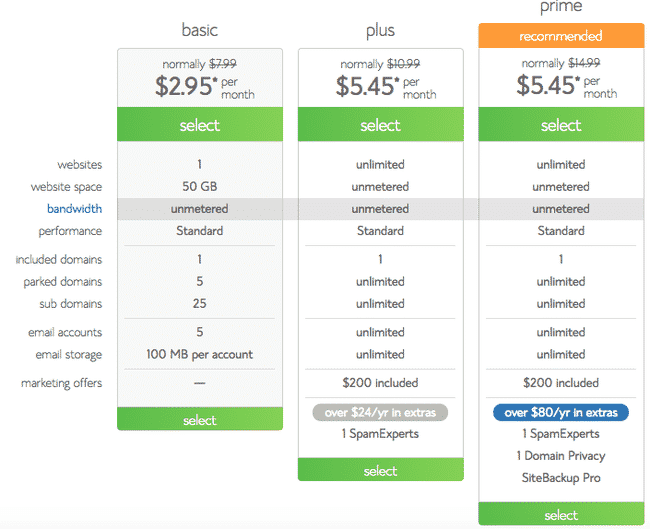Image resolution: width=650 pixels, height=529 pixels.
Task: Click the websites feature label
Action: (x=80, y=165)
